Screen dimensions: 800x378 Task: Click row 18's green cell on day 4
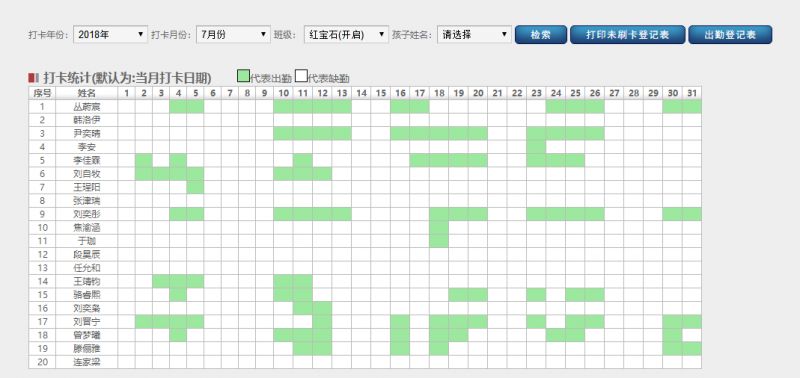coord(178,335)
